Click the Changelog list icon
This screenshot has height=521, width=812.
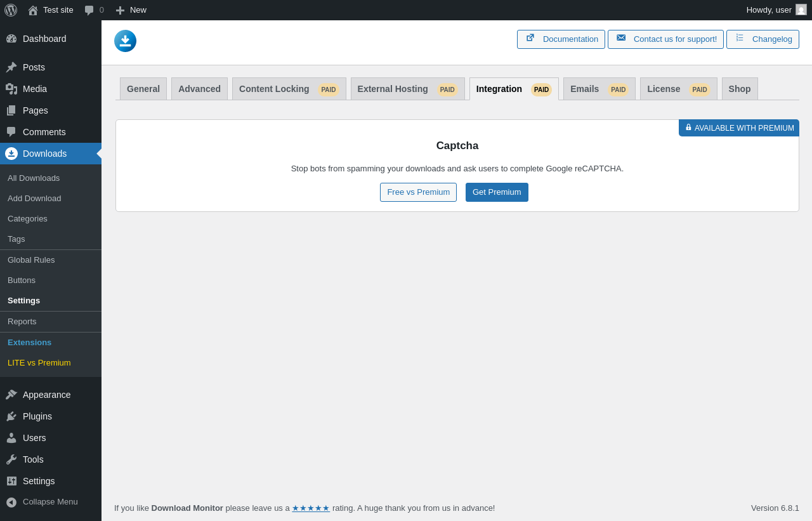pyautogui.click(x=740, y=37)
